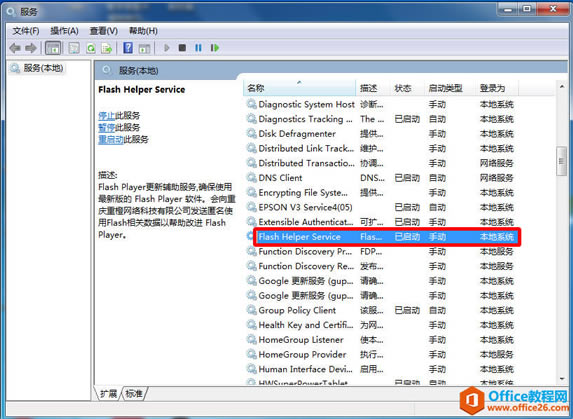The image size is (573, 419).
Task: Click the gear icon beside HomeGroup Provider
Action: click(251, 354)
